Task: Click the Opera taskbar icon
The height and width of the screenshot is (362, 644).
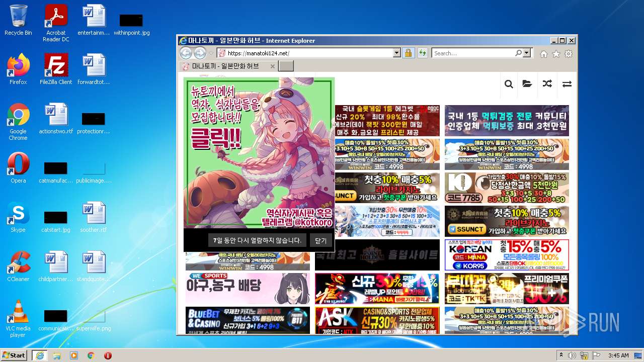Action: (x=108, y=355)
